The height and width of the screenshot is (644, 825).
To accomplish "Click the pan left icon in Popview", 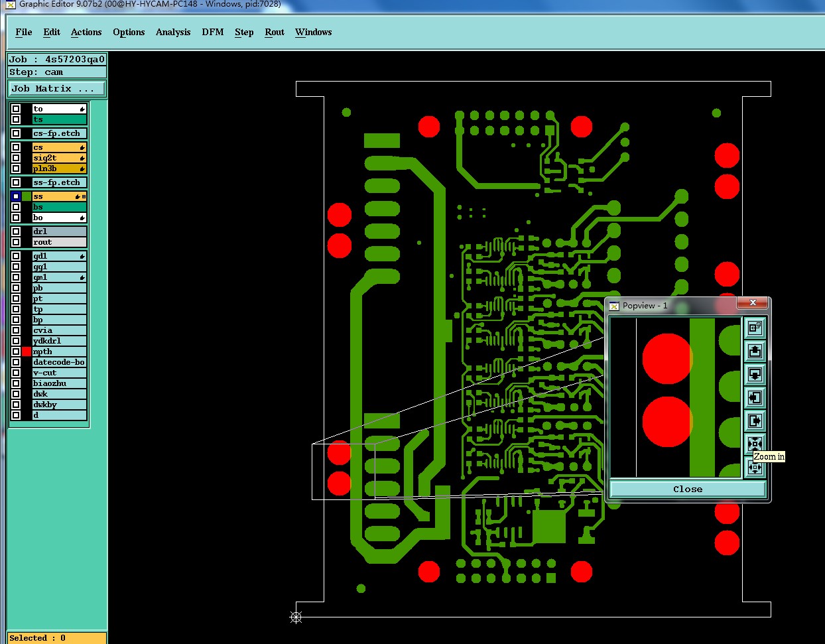I will coord(755,397).
